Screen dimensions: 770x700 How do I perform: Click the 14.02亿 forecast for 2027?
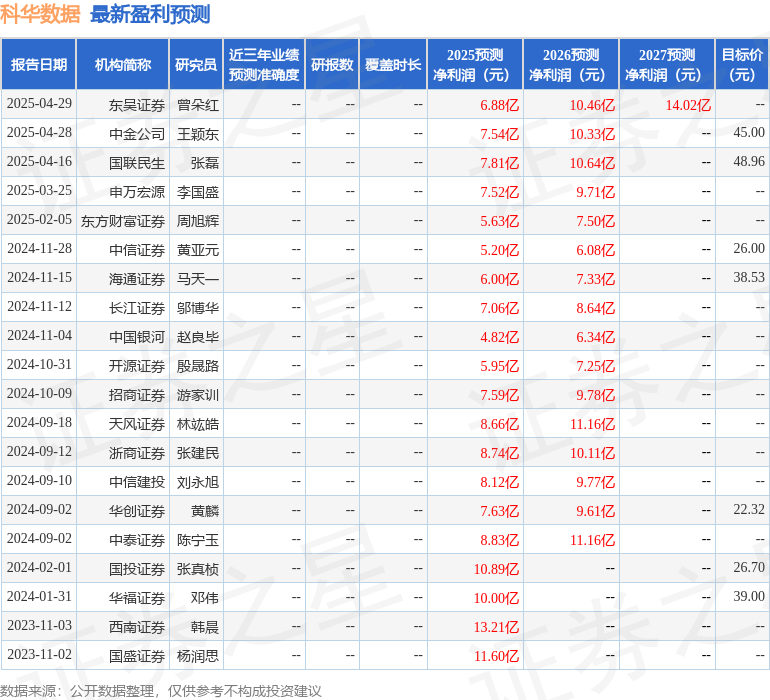(x=688, y=105)
